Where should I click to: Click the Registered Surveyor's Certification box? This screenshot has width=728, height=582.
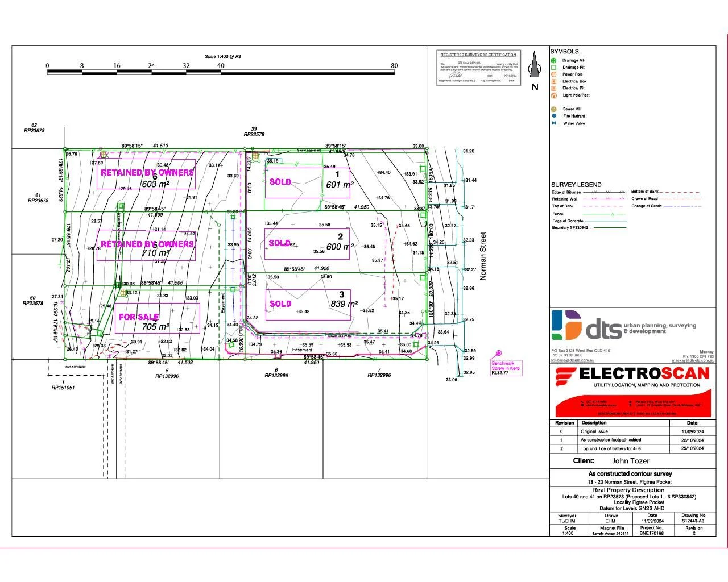(478, 67)
